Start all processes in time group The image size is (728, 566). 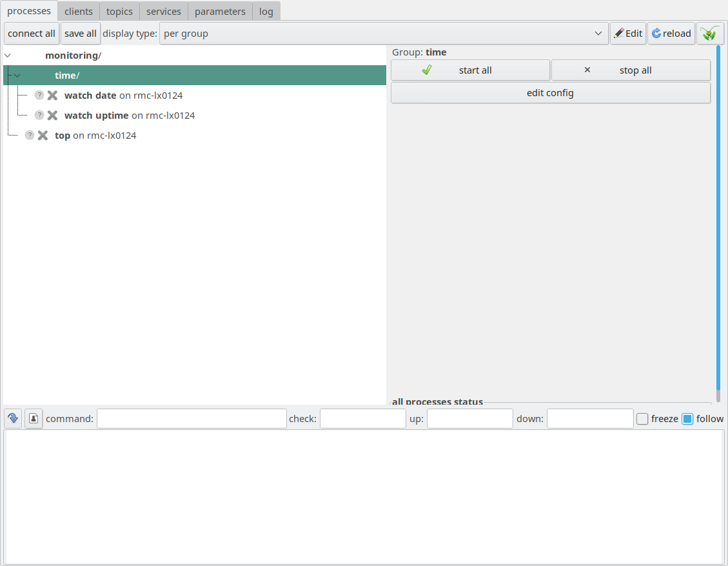[470, 70]
